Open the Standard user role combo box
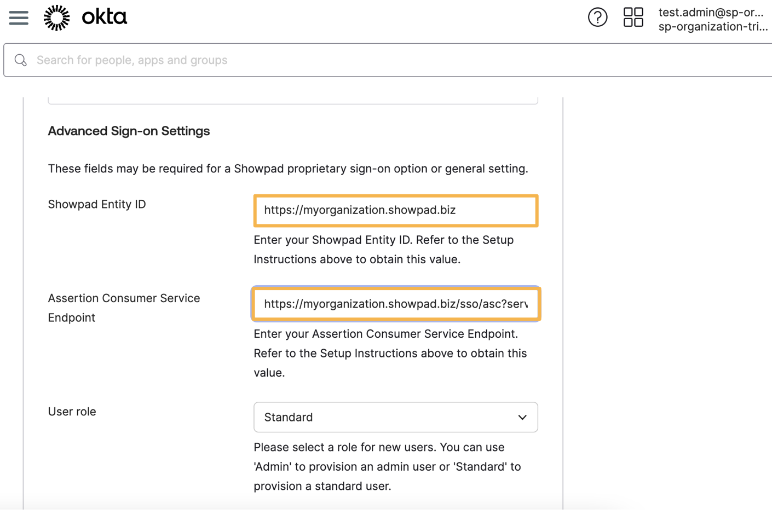772x532 pixels. (396, 418)
